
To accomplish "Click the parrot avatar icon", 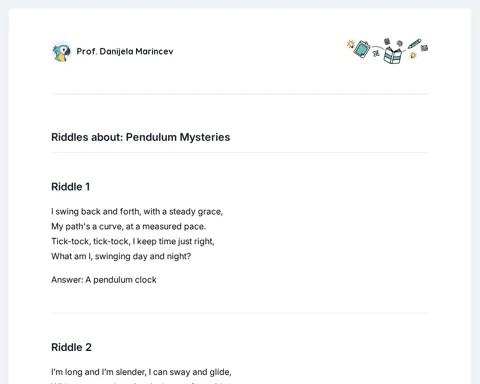I will [62, 52].
